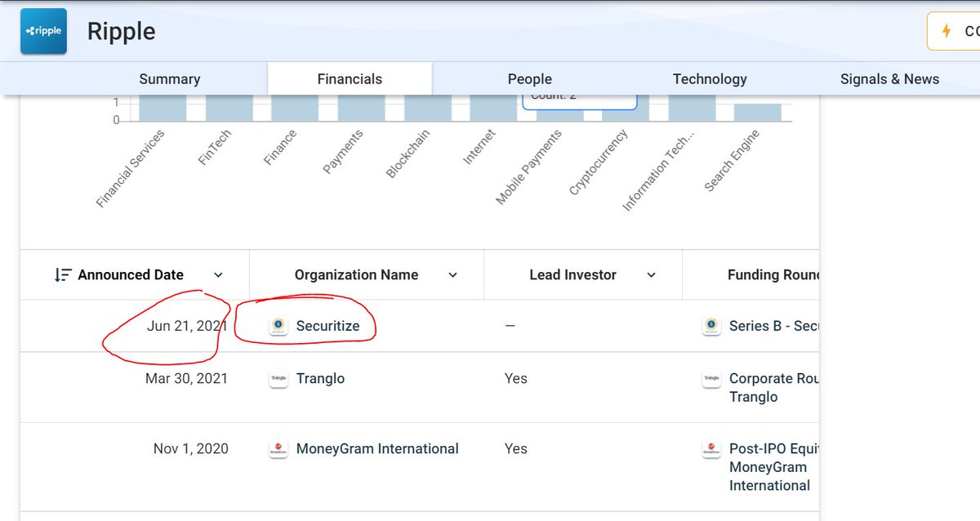Click the FinTech chart bar

tap(229, 108)
